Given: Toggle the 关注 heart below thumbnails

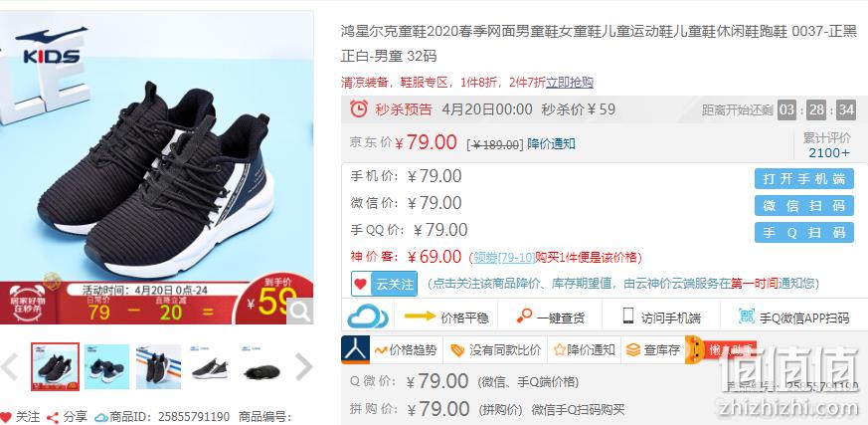Looking at the screenshot, I should [x=6, y=417].
